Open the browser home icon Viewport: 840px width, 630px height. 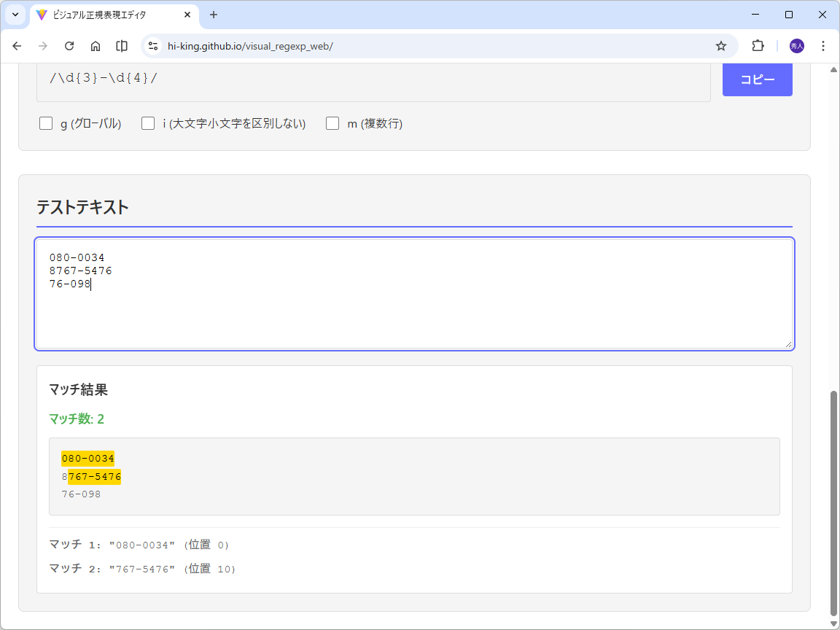coord(95,45)
